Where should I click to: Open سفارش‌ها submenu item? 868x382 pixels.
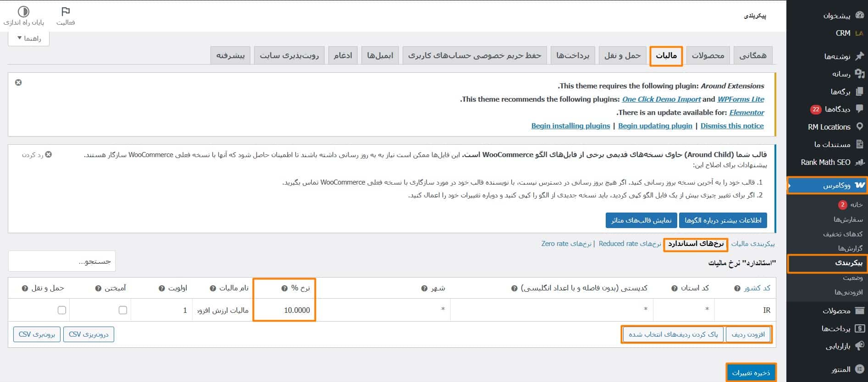848,219
